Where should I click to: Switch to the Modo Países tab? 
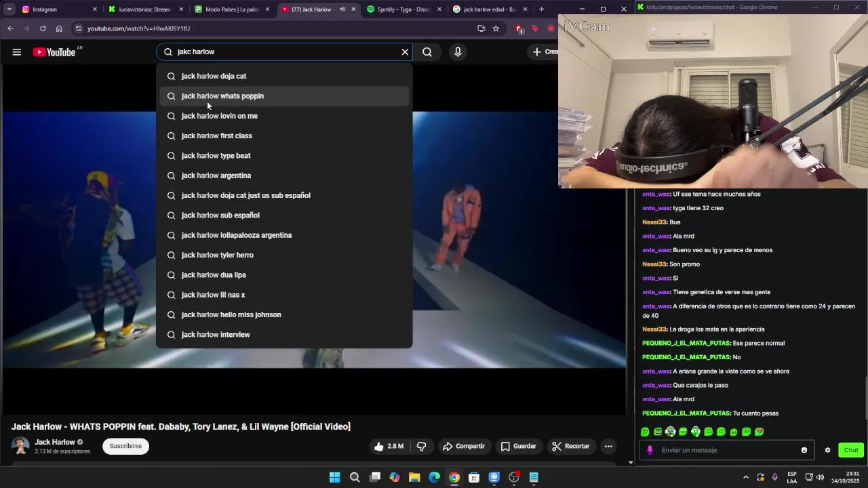point(232,9)
